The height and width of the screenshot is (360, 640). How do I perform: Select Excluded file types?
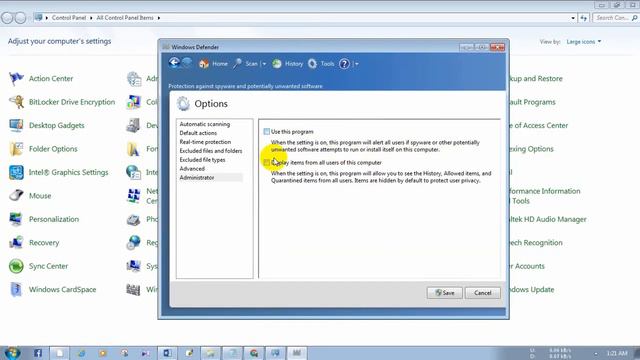pyautogui.click(x=202, y=160)
